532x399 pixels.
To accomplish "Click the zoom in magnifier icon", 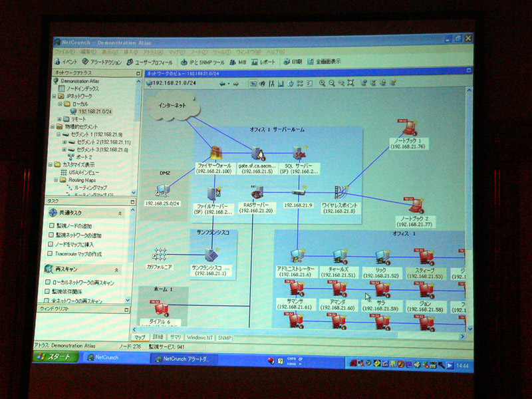I will (x=322, y=83).
